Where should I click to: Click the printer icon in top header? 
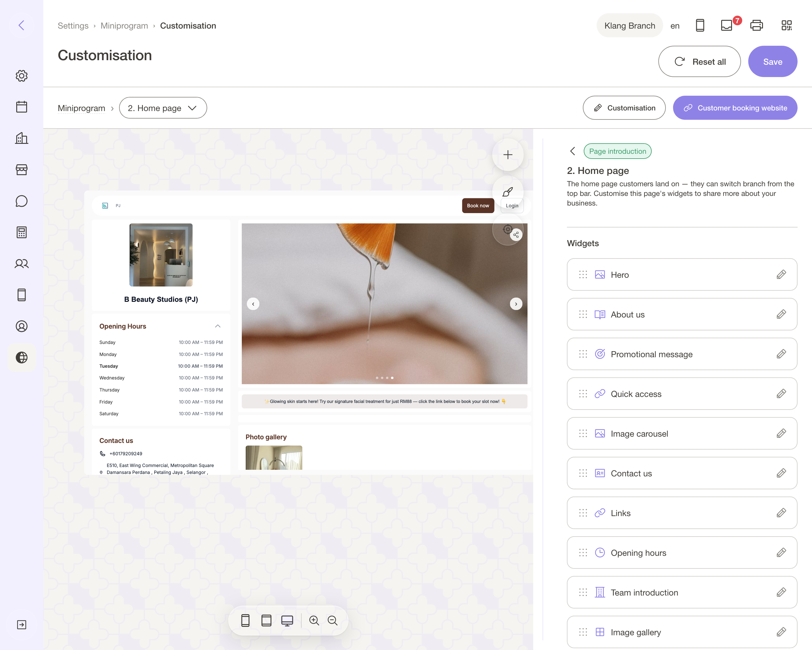[756, 25]
